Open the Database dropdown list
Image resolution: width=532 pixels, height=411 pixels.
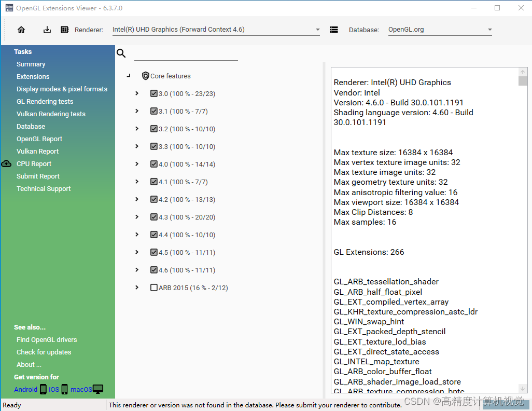[489, 30]
